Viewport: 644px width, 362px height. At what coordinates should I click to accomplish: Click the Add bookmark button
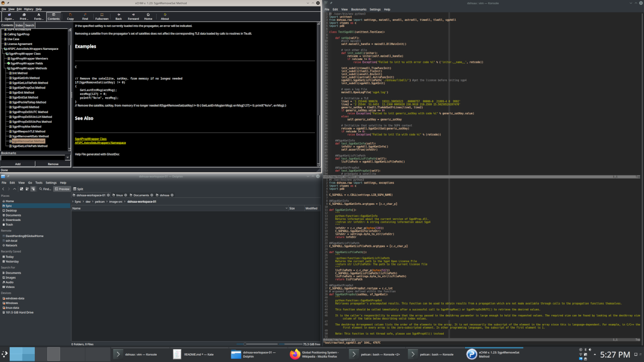tap(18, 164)
